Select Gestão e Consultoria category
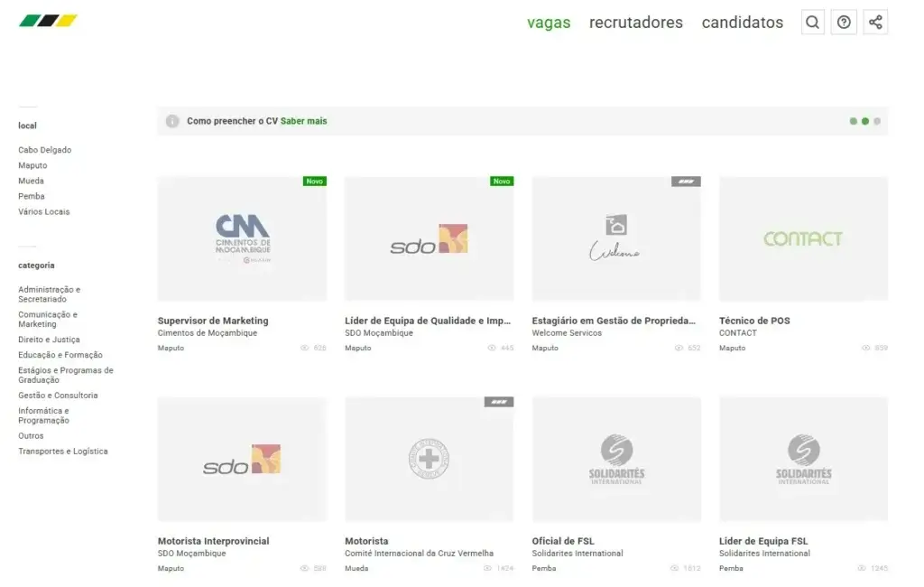Screen dimensions: 924x587 58,396
